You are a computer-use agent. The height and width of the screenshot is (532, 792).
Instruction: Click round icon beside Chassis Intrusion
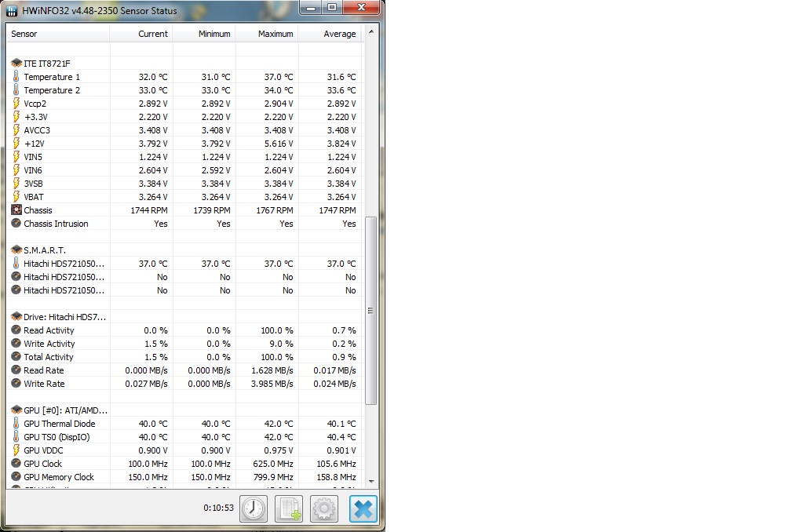pos(16,223)
